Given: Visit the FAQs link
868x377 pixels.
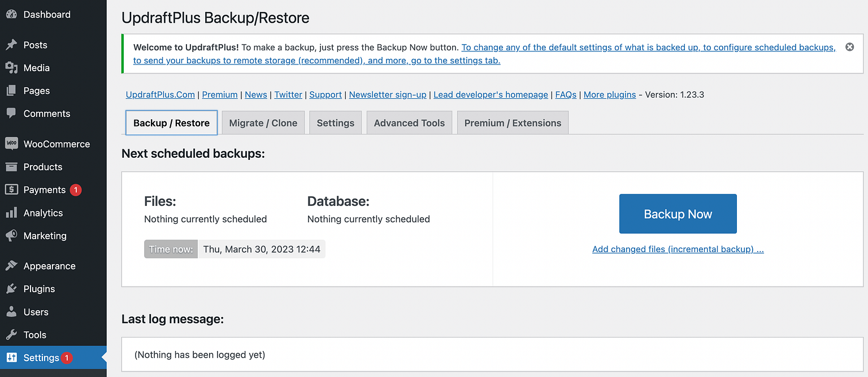Looking at the screenshot, I should pos(565,94).
